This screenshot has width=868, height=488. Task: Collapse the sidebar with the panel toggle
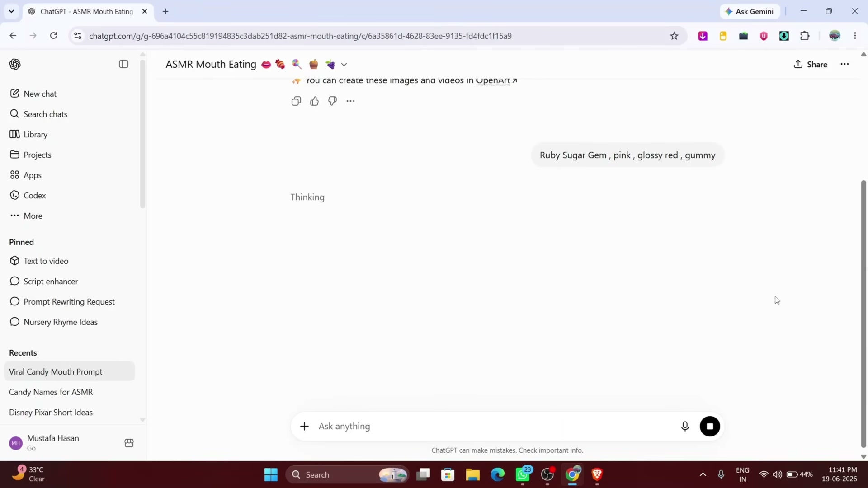point(123,64)
